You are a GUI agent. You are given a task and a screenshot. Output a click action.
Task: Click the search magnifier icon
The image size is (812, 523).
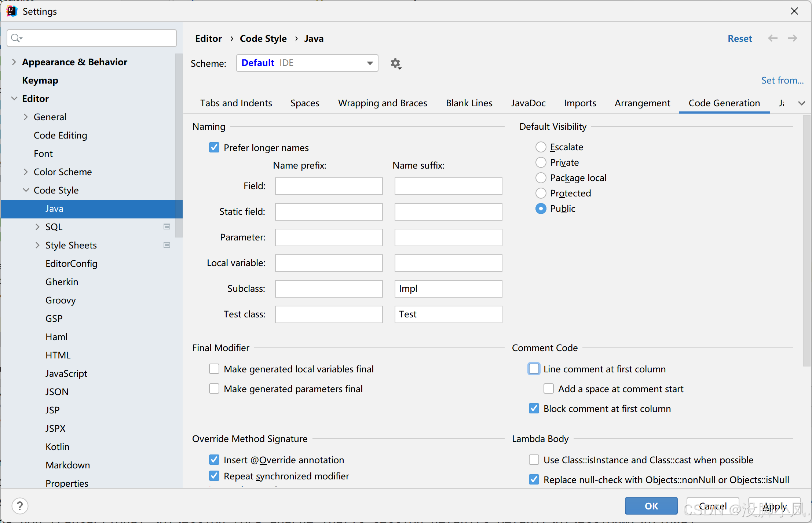16,38
